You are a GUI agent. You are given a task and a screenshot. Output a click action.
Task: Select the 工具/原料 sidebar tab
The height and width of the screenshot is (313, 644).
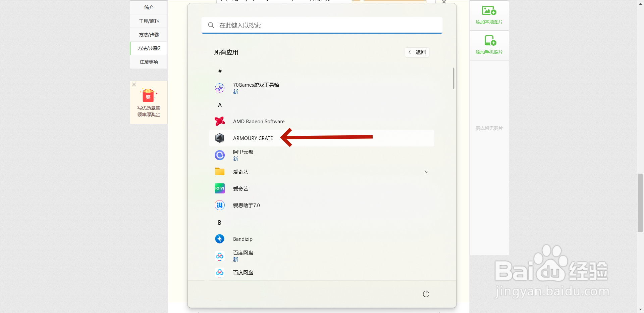[x=149, y=21]
